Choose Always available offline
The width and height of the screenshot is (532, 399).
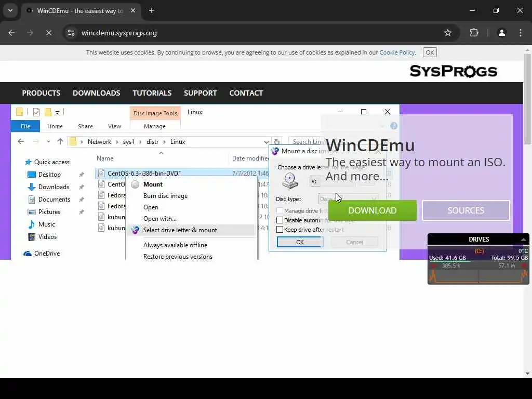(x=175, y=245)
